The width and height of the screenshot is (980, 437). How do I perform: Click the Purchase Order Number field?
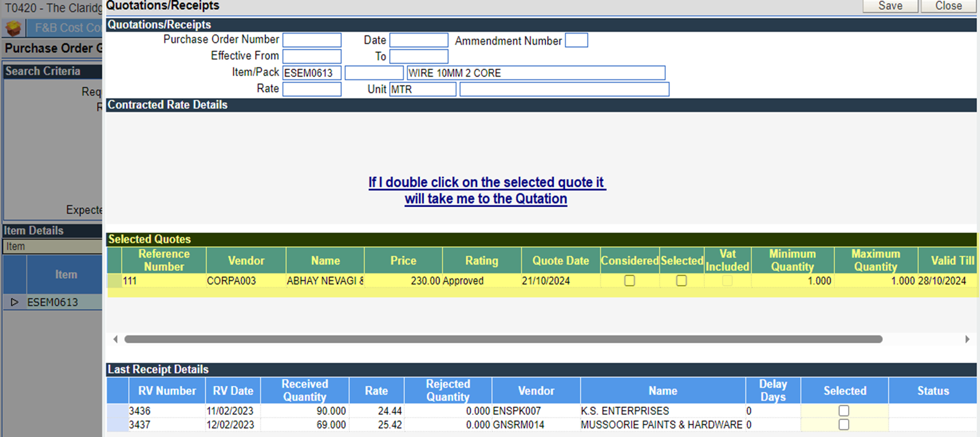[x=312, y=40]
